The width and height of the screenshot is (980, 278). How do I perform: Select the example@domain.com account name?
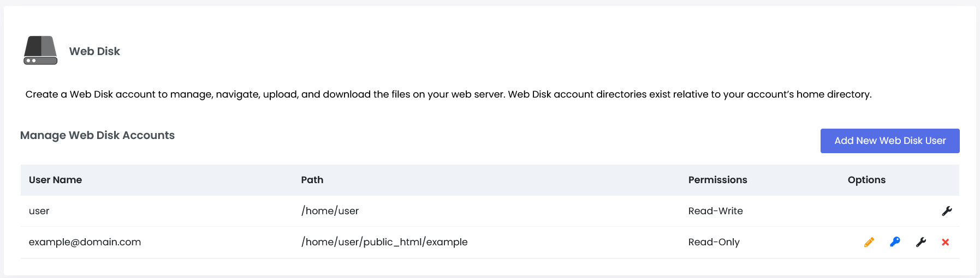85,242
